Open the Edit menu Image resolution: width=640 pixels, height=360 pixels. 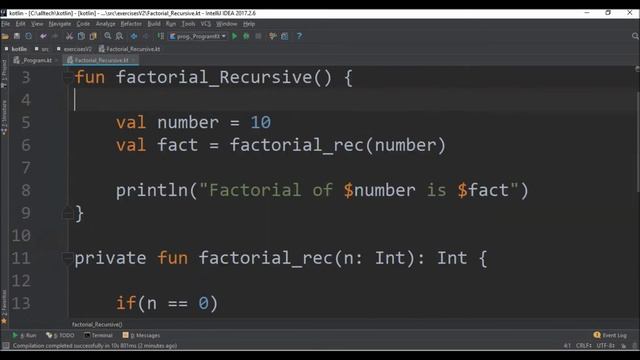coord(20,24)
